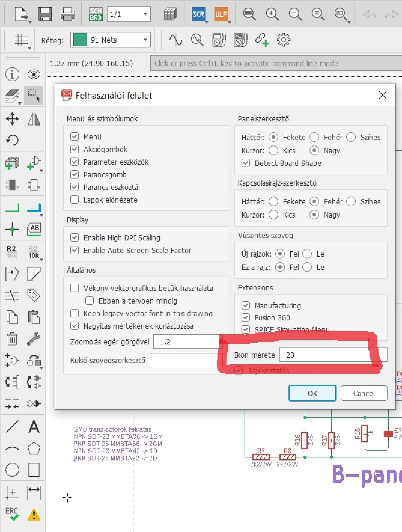Expand the grid icon dropdown arrow
Viewport: 402px width, 532px height.
(29, 48)
